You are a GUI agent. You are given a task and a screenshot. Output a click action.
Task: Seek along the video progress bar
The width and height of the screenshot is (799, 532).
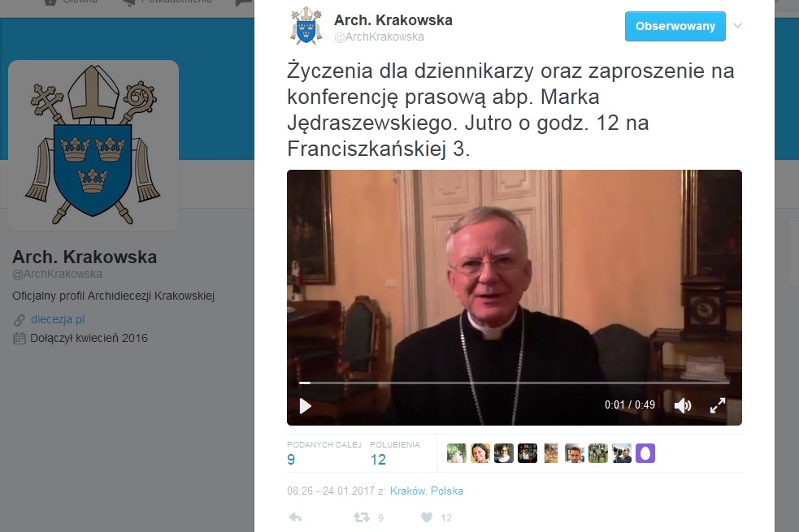(515, 383)
